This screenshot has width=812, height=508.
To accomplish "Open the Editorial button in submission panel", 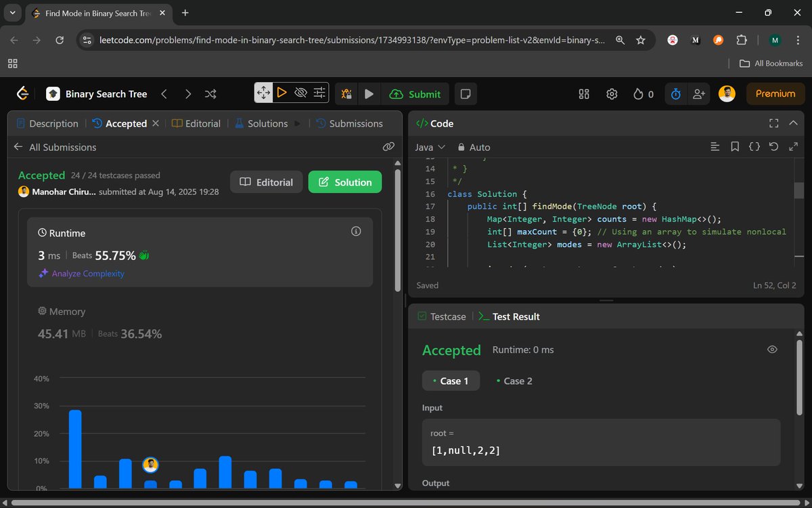I will click(x=267, y=182).
